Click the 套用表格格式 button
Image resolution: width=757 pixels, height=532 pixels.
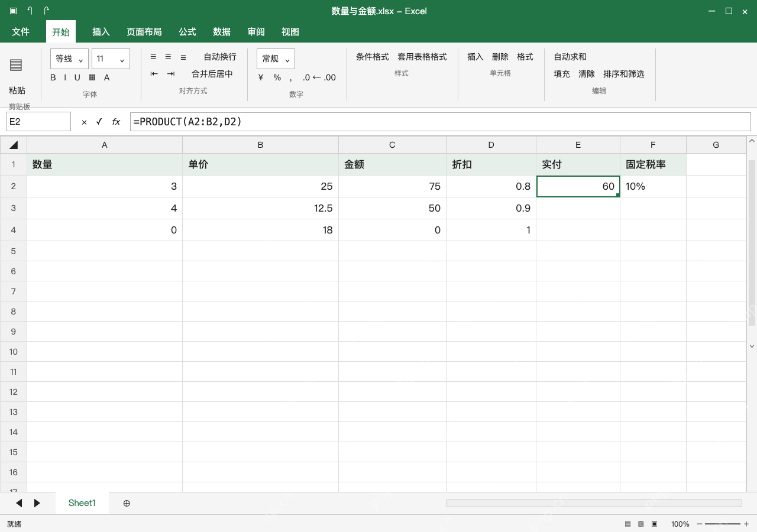(422, 57)
